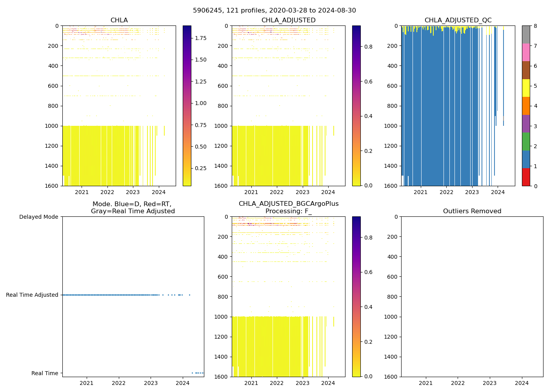
Task: Click the Real Time y-axis label
Action: pos(45,373)
